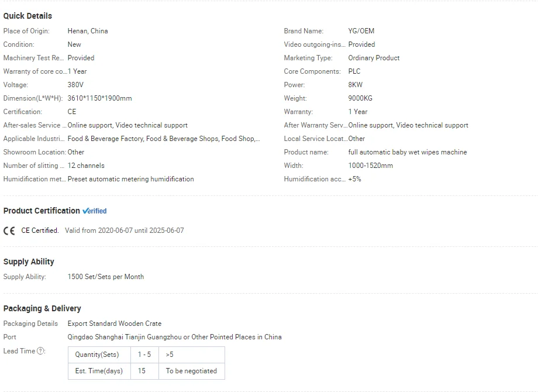Click the truncated Machinery Test Report label

pyautogui.click(x=33, y=58)
